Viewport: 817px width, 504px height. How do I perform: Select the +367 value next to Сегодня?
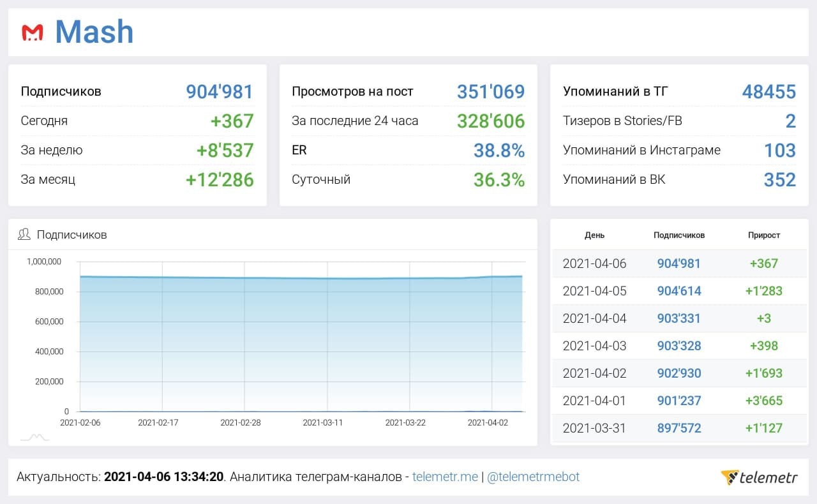[232, 121]
